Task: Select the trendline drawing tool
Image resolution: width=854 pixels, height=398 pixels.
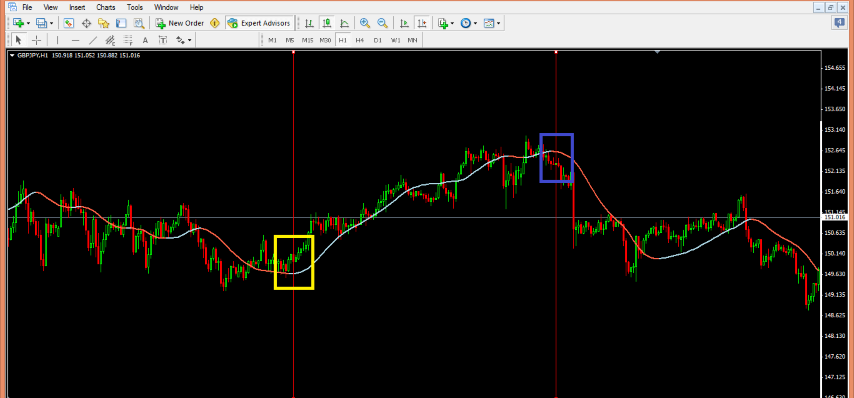Action: 93,40
